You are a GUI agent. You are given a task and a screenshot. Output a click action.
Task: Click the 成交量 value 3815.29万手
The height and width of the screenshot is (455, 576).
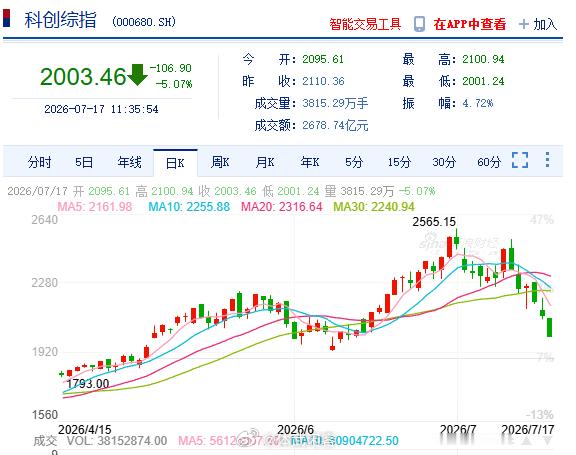tap(335, 103)
